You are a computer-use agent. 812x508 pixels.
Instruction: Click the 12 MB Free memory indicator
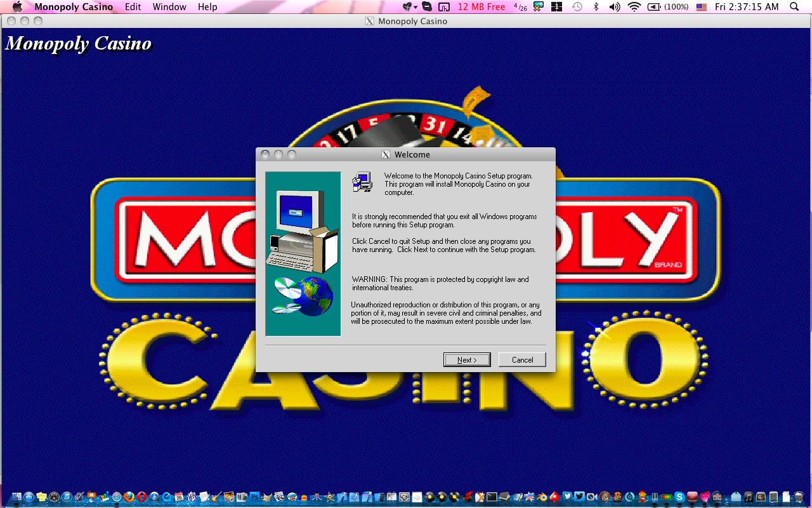click(481, 7)
